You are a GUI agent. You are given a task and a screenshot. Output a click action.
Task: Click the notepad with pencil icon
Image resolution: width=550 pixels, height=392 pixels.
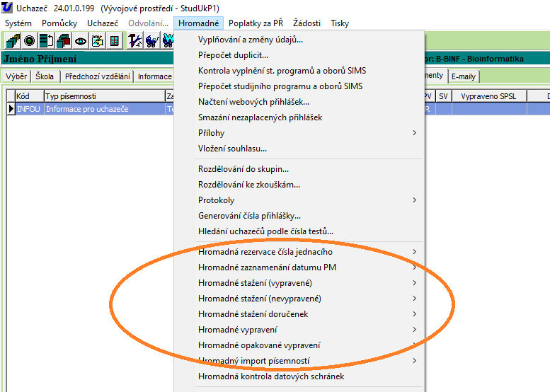97,40
